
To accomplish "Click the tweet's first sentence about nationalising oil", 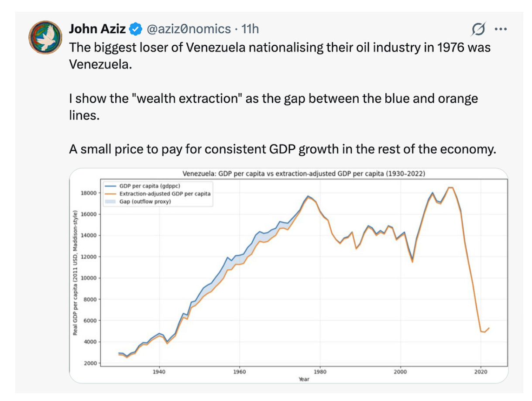I will point(279,55).
